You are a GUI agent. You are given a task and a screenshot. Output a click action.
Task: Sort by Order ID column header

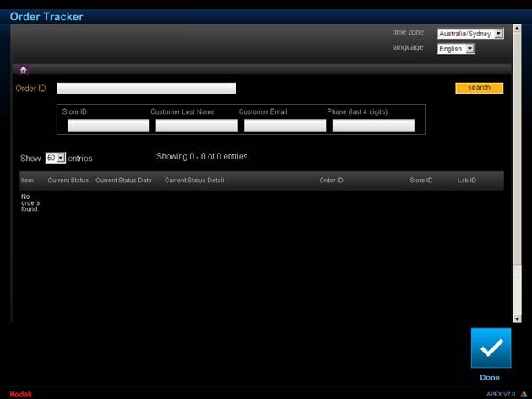[x=331, y=181]
